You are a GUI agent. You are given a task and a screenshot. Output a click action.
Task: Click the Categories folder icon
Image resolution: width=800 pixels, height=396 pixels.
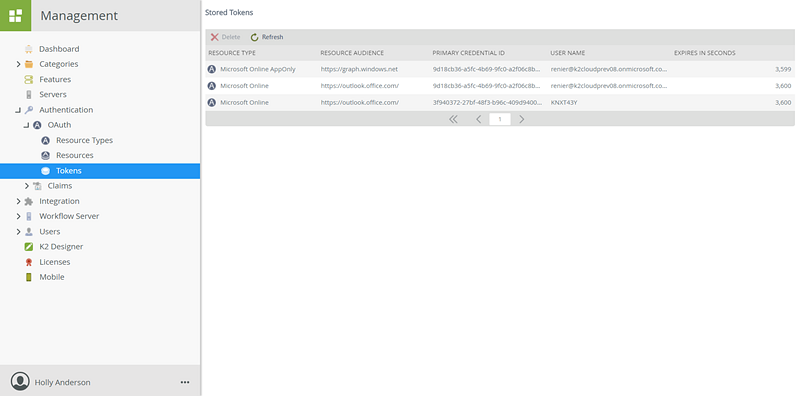click(x=29, y=64)
